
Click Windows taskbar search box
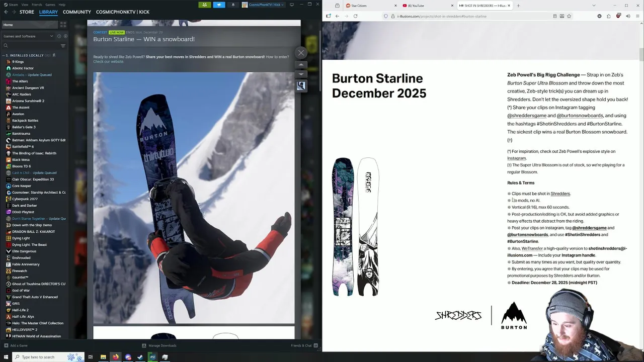tap(48, 357)
